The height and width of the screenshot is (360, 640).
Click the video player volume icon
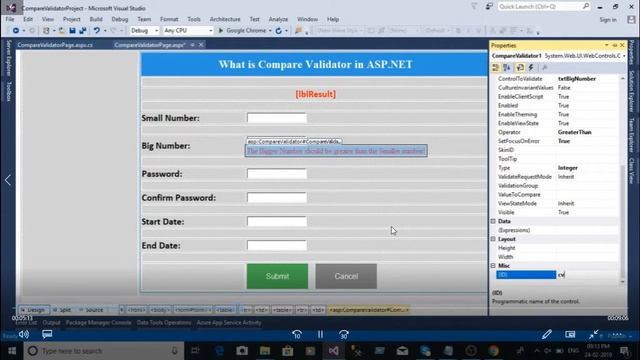[24, 335]
